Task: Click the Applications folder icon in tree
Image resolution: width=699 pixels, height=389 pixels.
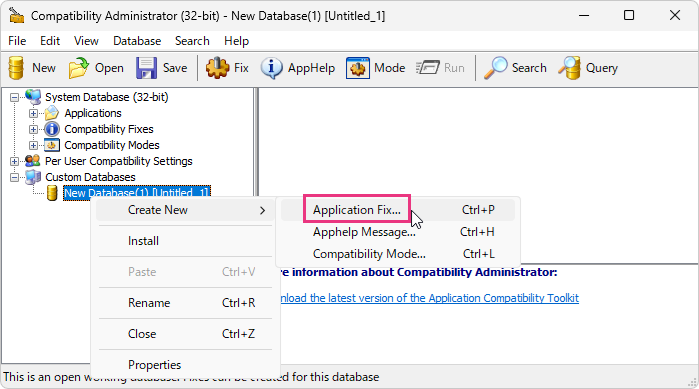Action: tap(52, 113)
